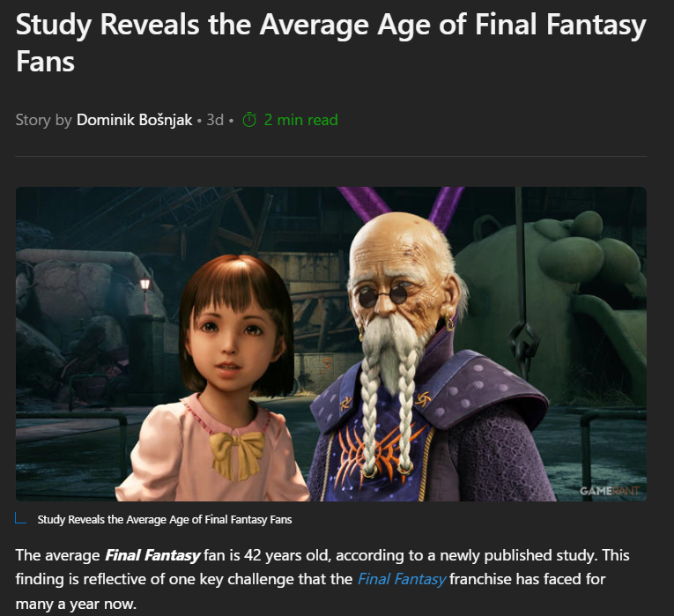Click the image caption text below the picture
The image size is (674, 616).
[165, 520]
